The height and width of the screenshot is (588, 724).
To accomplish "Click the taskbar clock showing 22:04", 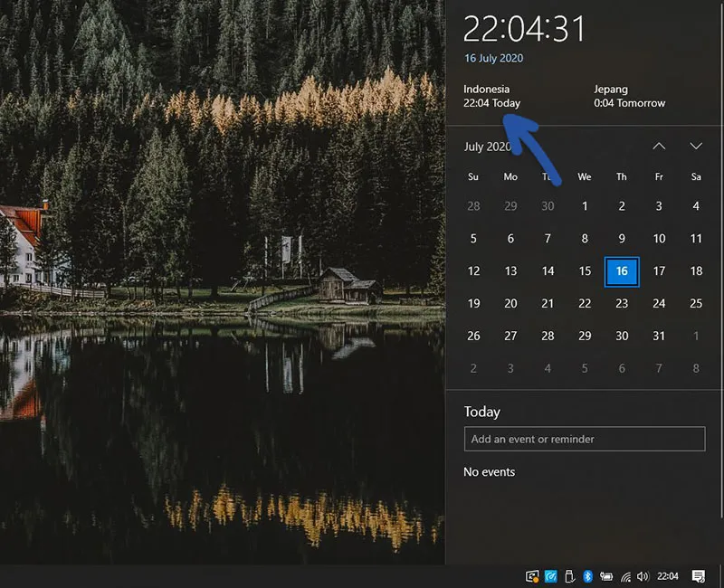I will [x=668, y=576].
